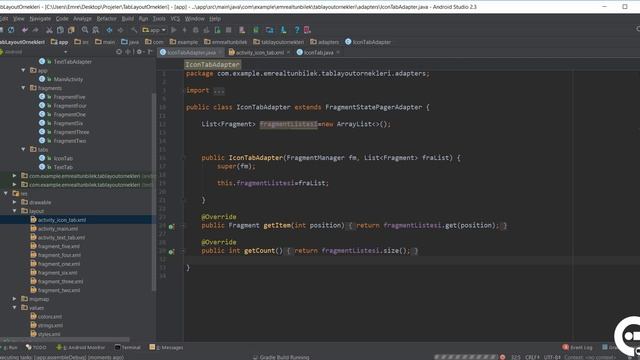Click the Project panel gear settings icon
Viewport: 640px width, 360px height.
coord(140,52)
